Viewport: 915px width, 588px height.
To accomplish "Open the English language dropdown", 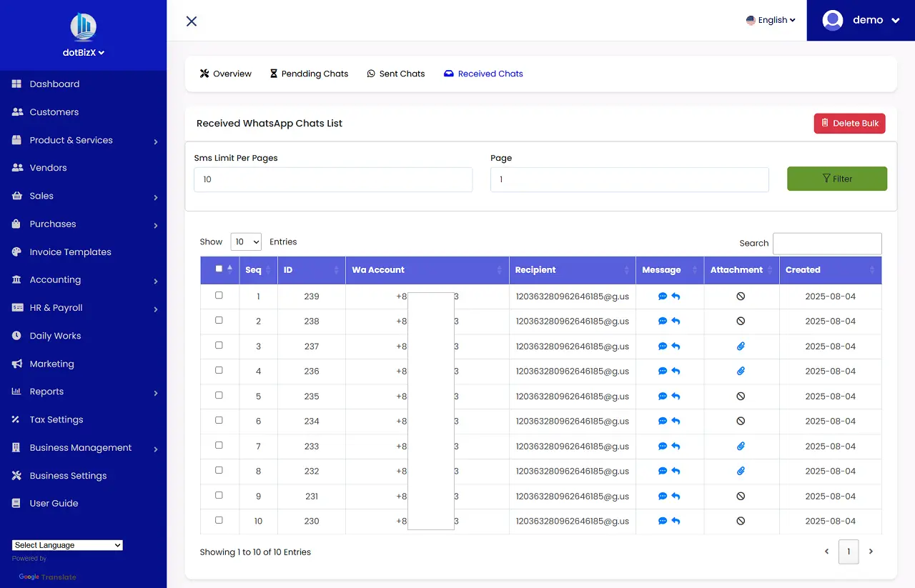I will tap(771, 20).
